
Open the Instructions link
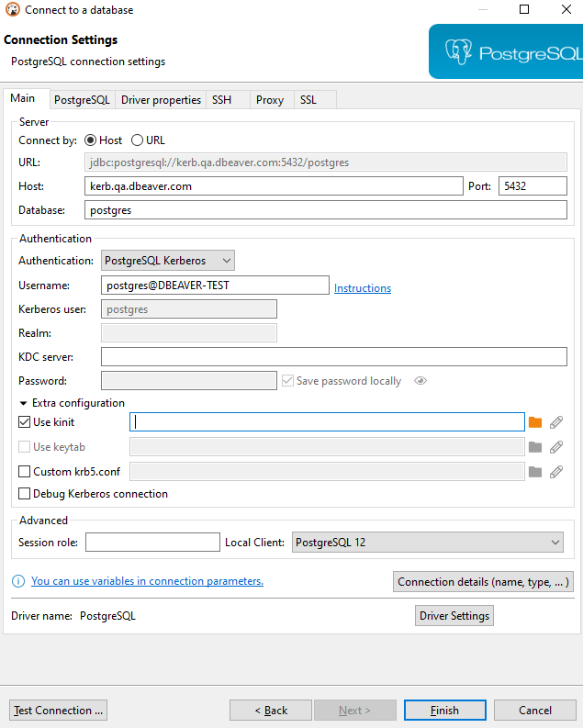click(x=363, y=288)
